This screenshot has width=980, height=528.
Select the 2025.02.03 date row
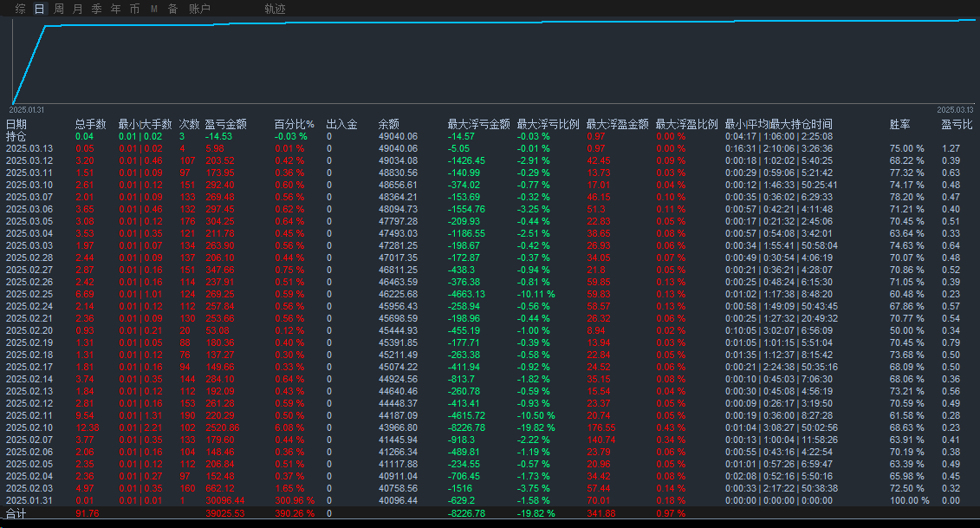29,489
